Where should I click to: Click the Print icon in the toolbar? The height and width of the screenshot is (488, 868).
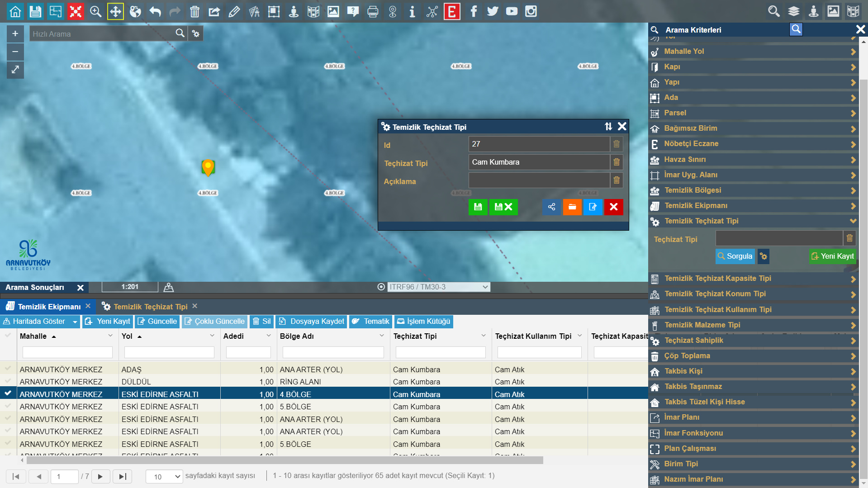[x=373, y=11]
